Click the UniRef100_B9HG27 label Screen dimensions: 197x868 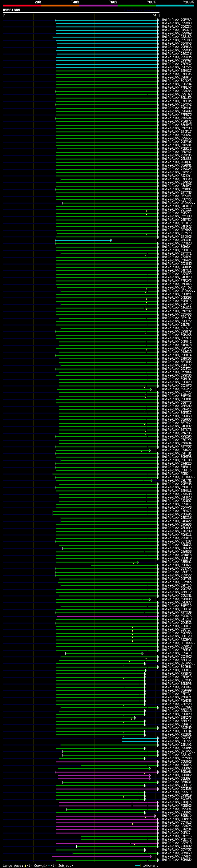(x=177, y=71)
